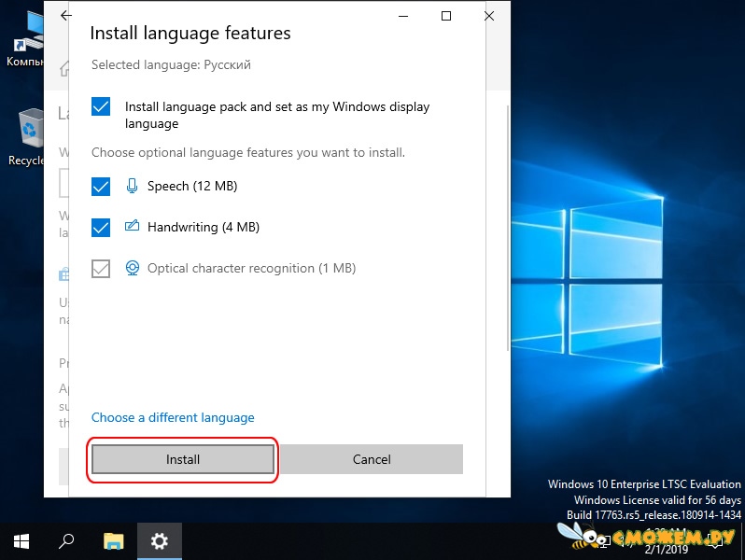Click the Optical character recognition checkbox
This screenshot has height=560, width=745.
pos(101,269)
